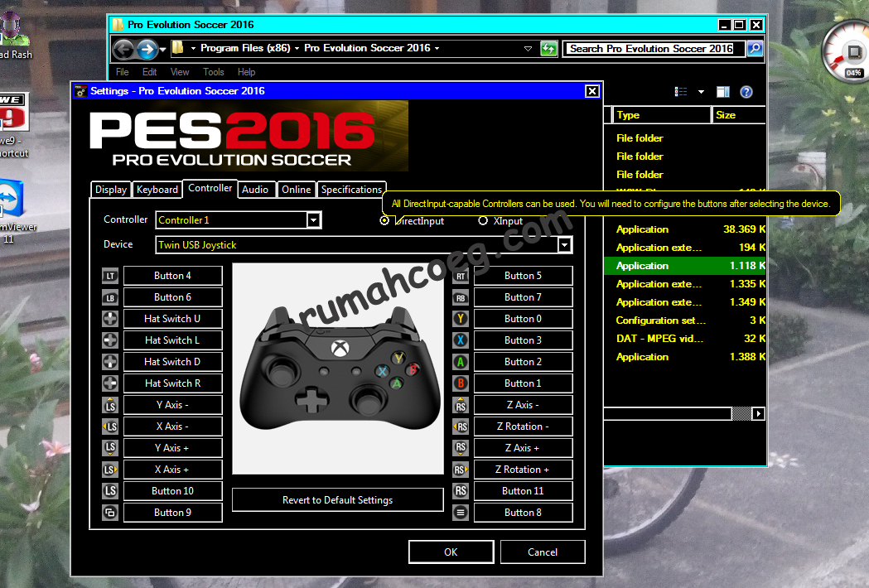Image resolution: width=869 pixels, height=588 pixels.
Task: Switch to the Online tab
Action: 296,190
